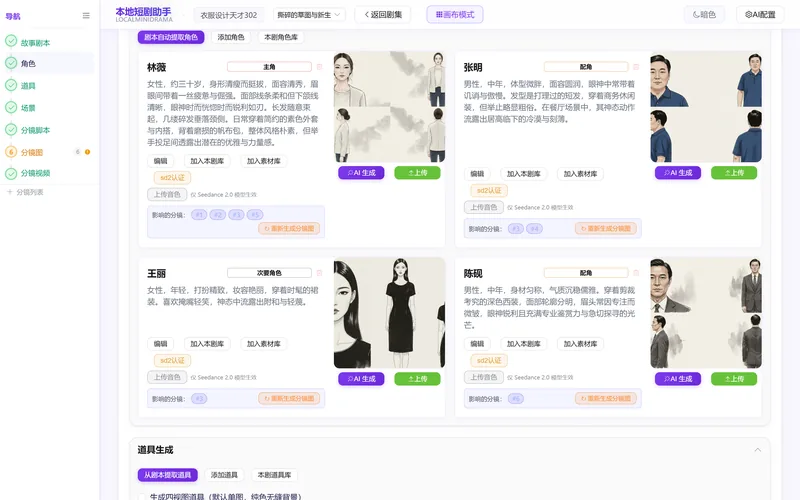Open the 配角 role dropdown for 陈砚
The image size is (800, 500).
(x=586, y=273)
